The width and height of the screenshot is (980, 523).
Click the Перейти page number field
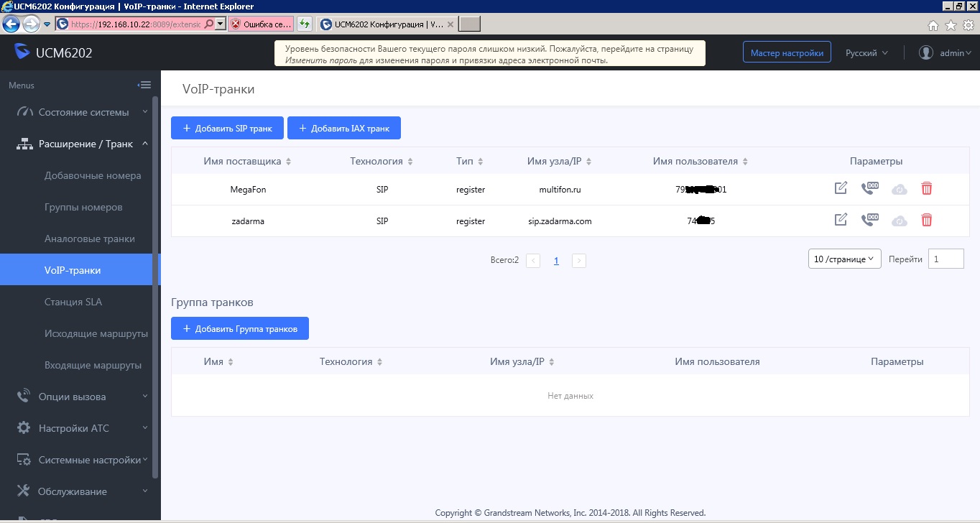pos(946,259)
